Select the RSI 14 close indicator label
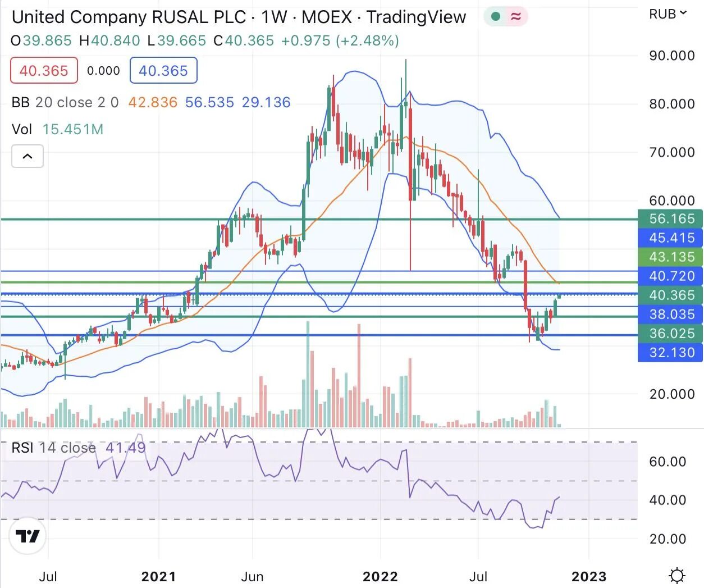This screenshot has width=704, height=588. pyautogui.click(x=54, y=448)
